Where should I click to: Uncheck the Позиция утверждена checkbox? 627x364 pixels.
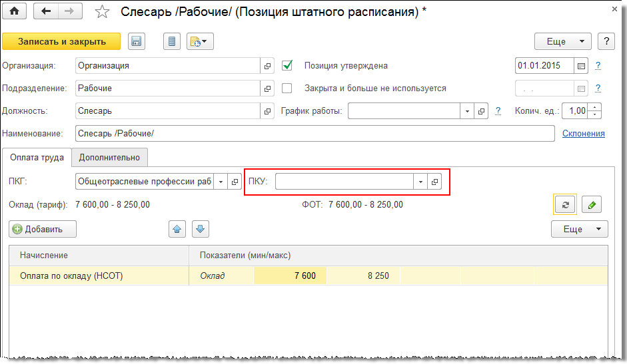(x=288, y=66)
